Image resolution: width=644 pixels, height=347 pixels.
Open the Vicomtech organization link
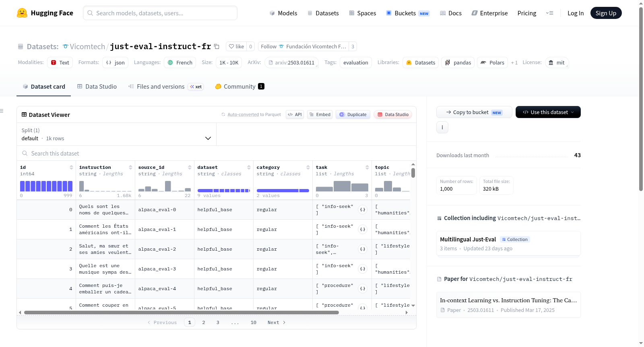click(x=87, y=46)
